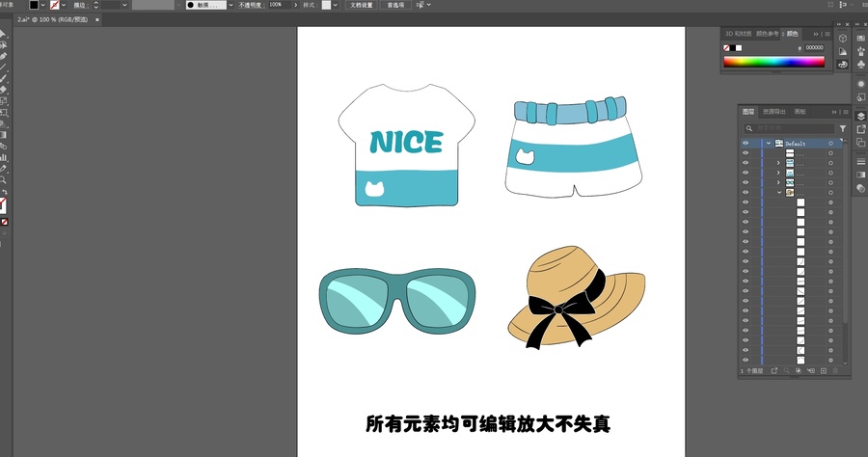Open the Color palette panel icon
Image resolution: width=868 pixels, height=457 pixels.
pyautogui.click(x=843, y=65)
